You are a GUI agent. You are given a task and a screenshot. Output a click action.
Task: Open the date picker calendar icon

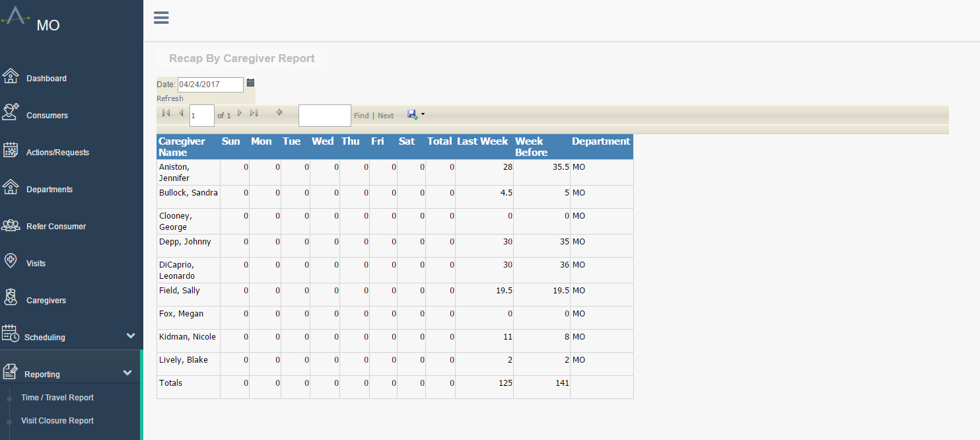click(x=250, y=83)
